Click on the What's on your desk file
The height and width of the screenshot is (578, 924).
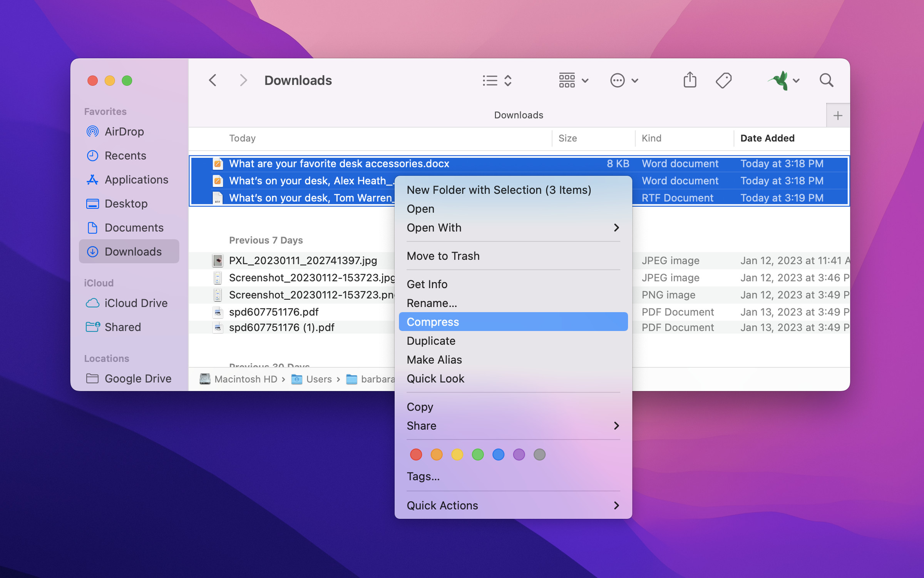click(310, 180)
